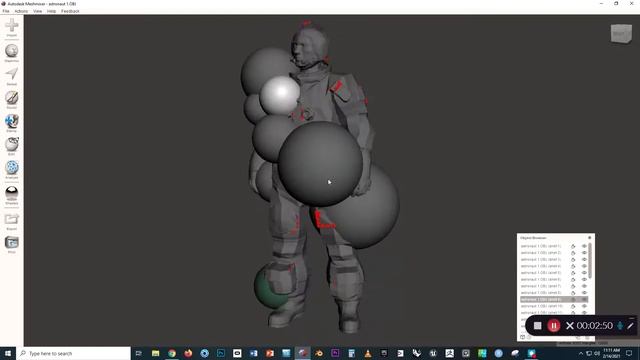Screen dimensions: 640x360
Task: Click the taskbar search box
Action: pyautogui.click(x=73, y=353)
